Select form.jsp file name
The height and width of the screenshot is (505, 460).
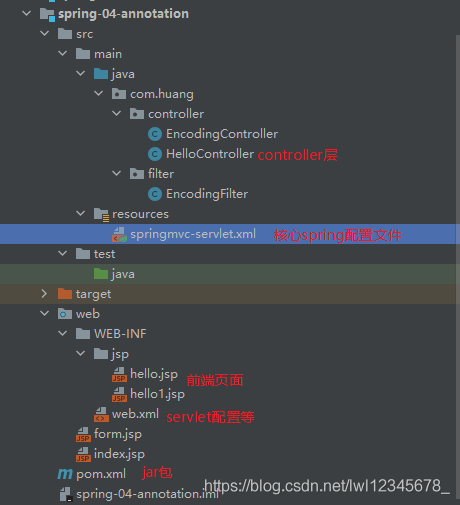(x=118, y=434)
